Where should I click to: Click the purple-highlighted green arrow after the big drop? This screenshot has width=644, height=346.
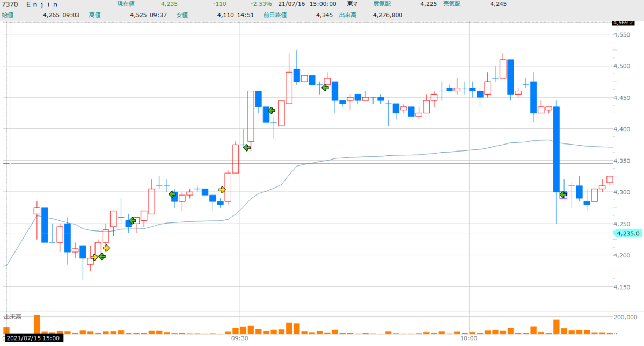(563, 195)
